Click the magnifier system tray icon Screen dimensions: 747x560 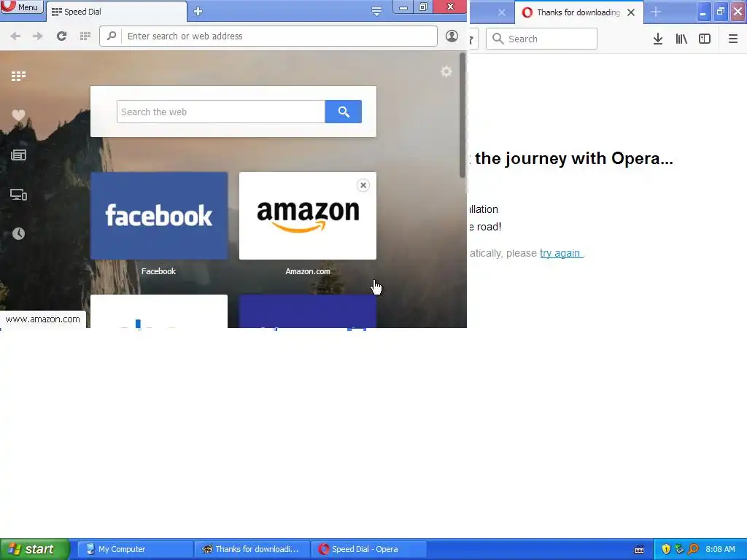pos(693,549)
